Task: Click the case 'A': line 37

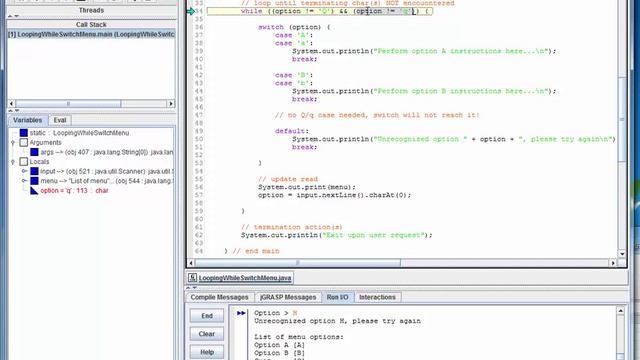Action: coord(293,35)
